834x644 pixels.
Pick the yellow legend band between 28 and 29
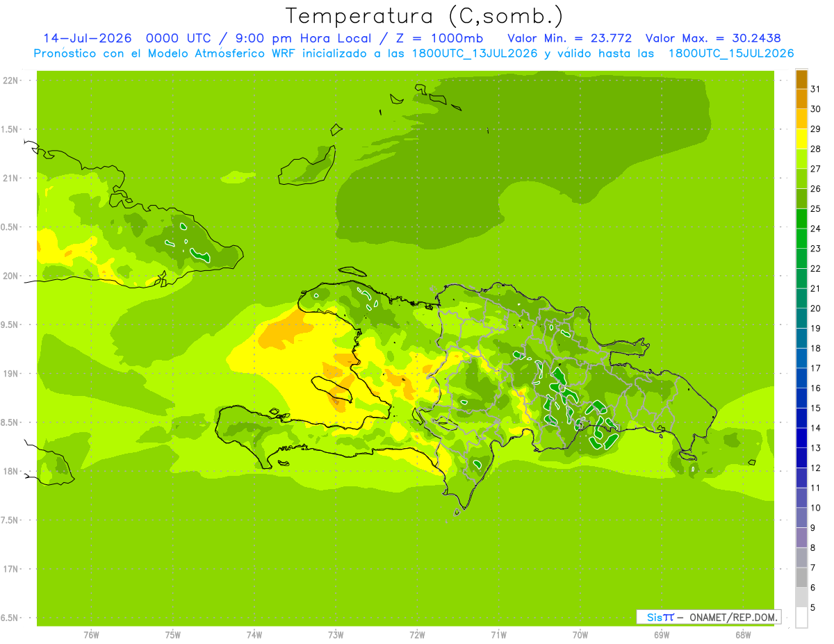(801, 139)
